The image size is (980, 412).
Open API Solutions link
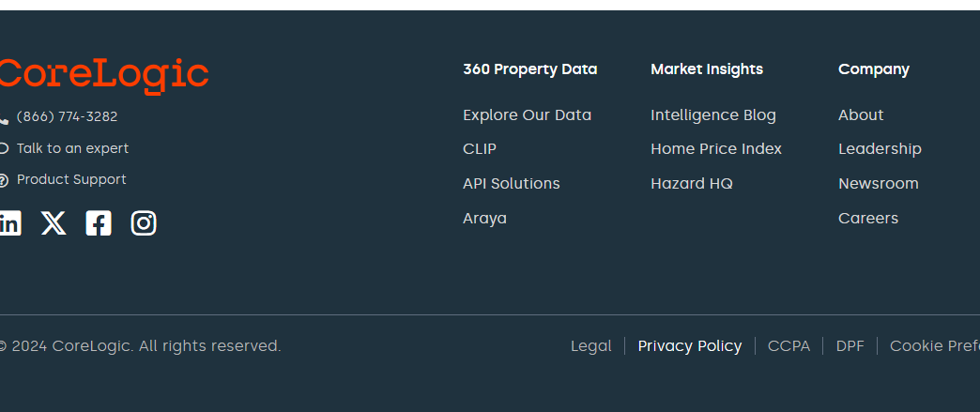click(x=512, y=184)
